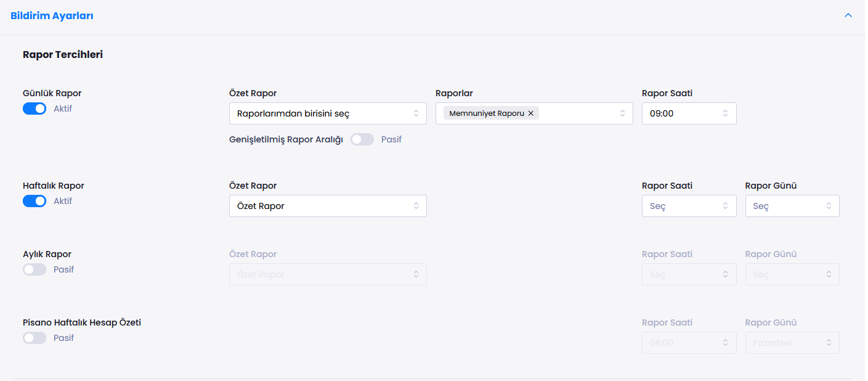Enable Pisano Haftalık Hesap Özeti toggle

pyautogui.click(x=34, y=338)
